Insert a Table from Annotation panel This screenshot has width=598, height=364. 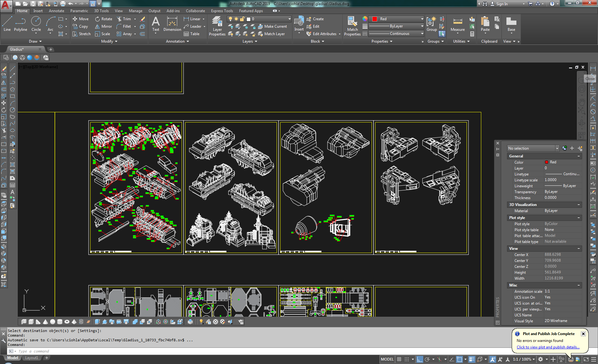click(192, 34)
